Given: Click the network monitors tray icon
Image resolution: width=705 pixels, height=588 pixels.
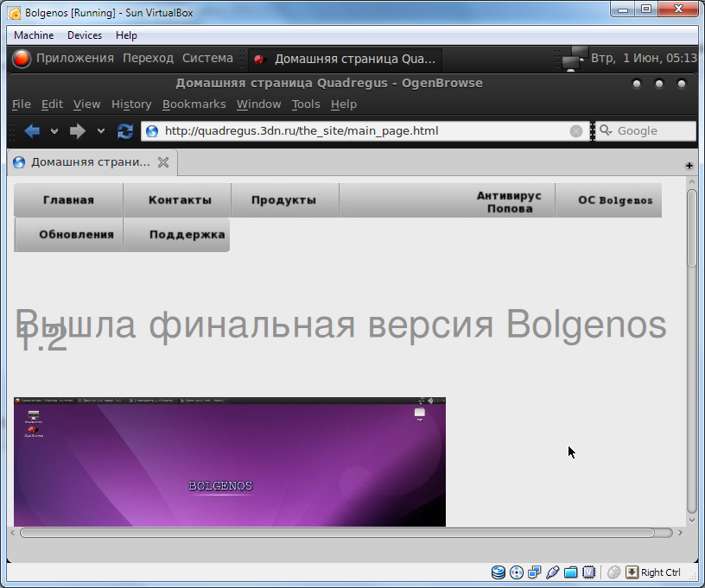Looking at the screenshot, I should click(575, 59).
